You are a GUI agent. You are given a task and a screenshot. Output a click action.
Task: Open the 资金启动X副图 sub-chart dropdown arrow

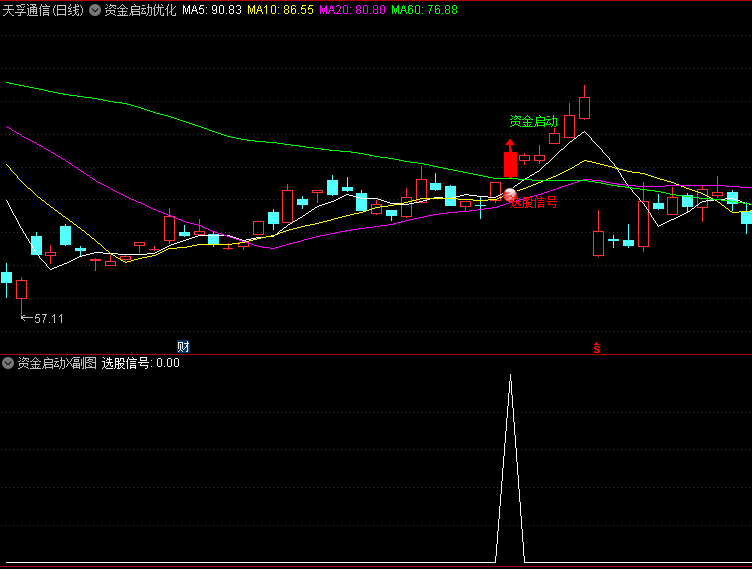click(9, 363)
